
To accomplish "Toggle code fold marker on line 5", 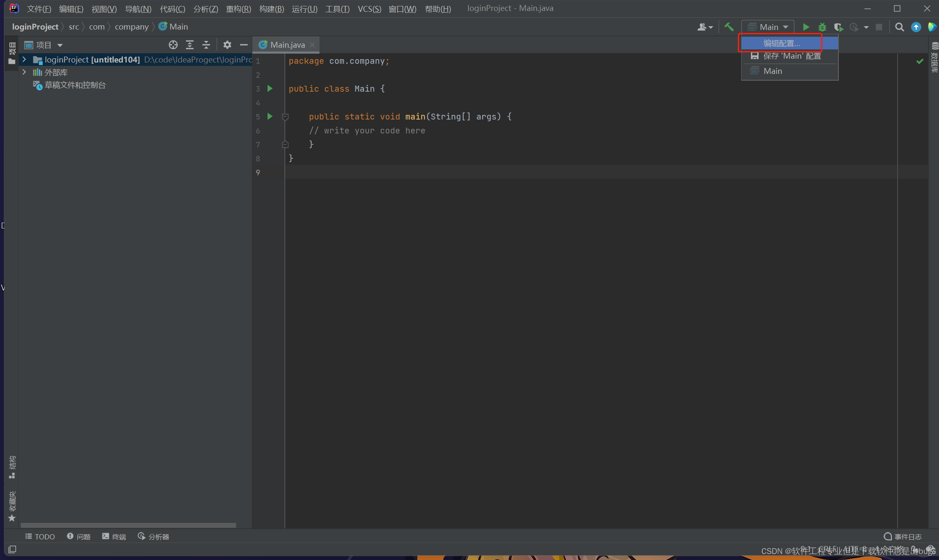I will 285,117.
